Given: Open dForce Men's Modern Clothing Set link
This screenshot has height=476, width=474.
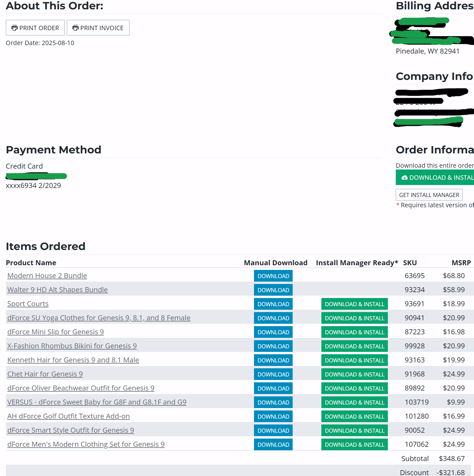Looking at the screenshot, I should 86,444.
